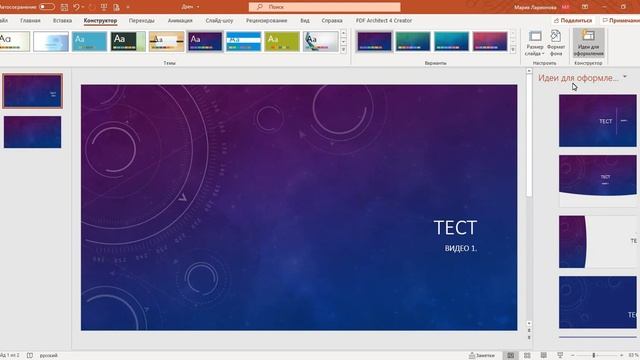The image size is (640, 360).
Task: Open the Анимация tab
Action: 180,20
